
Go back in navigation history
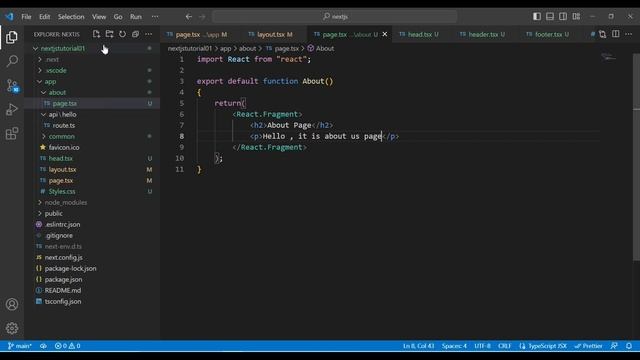coord(189,17)
